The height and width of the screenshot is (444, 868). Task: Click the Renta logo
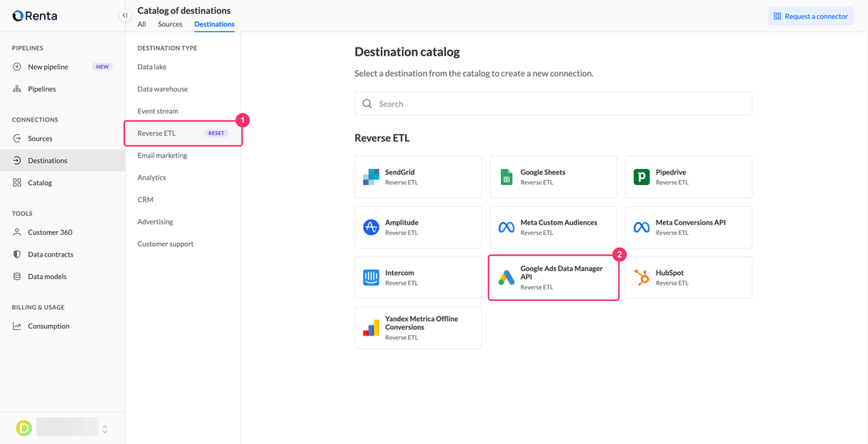click(x=35, y=16)
